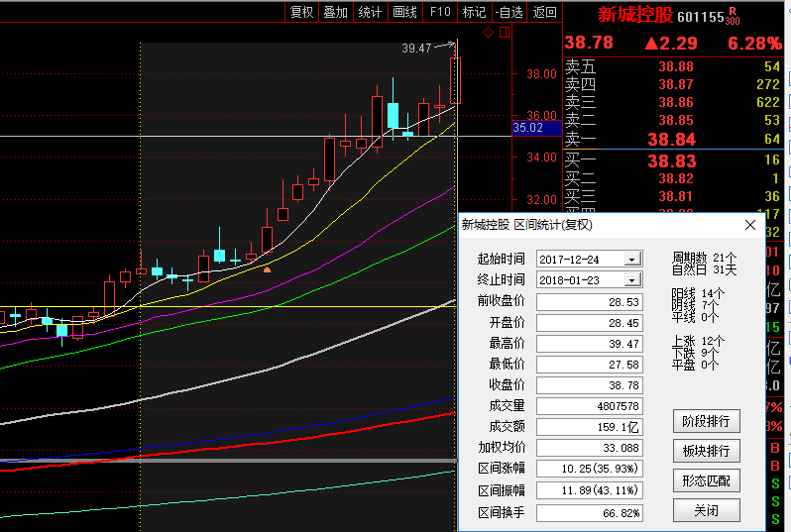Click the 卖三 price 38.86
The width and height of the screenshot is (791, 532).
(x=676, y=102)
